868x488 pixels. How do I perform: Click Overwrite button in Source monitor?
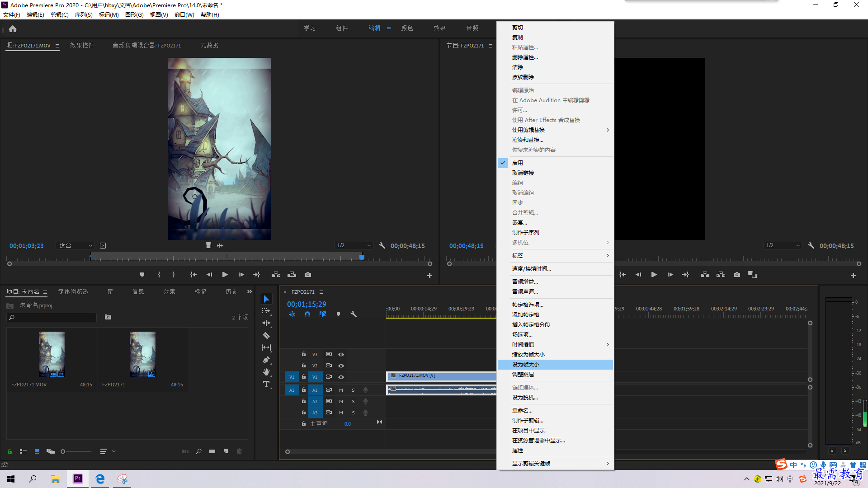(x=292, y=275)
